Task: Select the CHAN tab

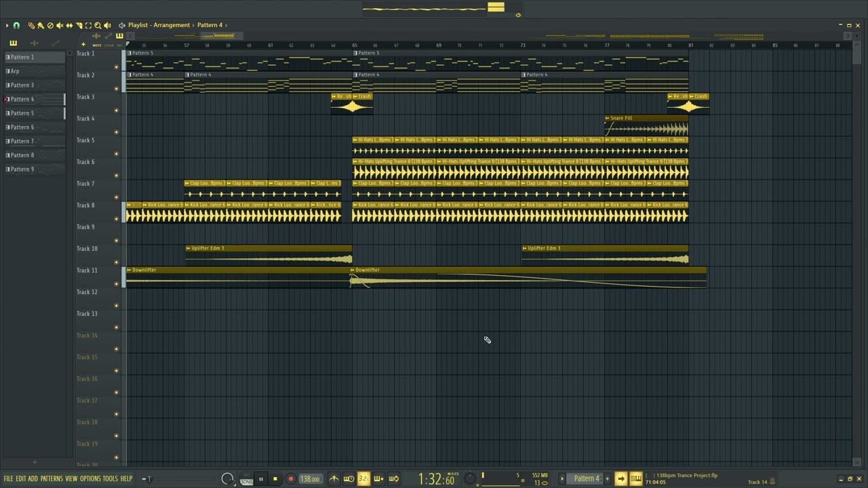Action: point(109,45)
